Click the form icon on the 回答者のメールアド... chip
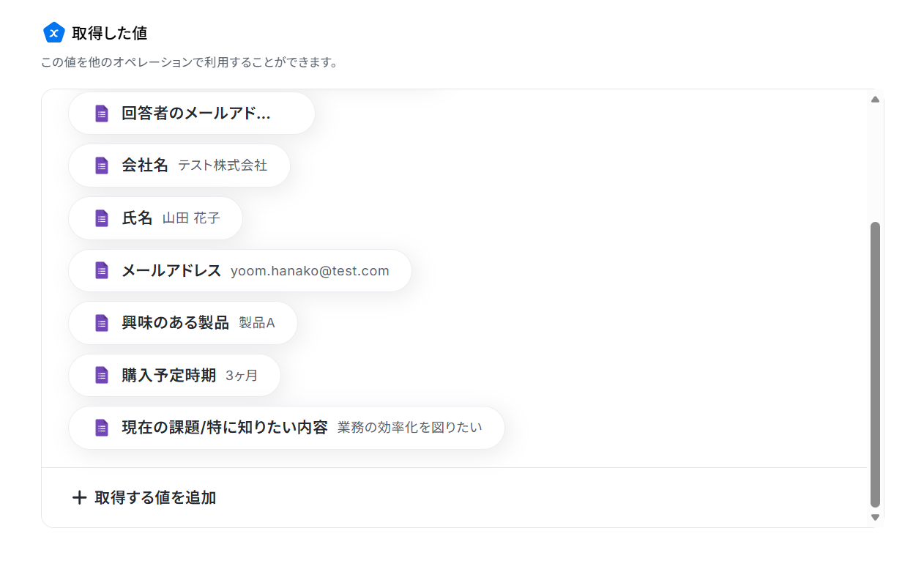The height and width of the screenshot is (561, 924). [102, 114]
